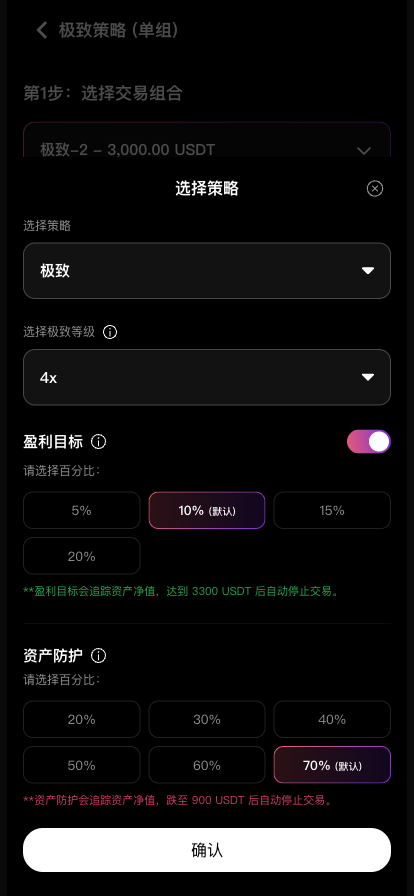Pick 60% asset protection level
Image resolution: width=414 pixels, height=896 pixels.
point(207,765)
